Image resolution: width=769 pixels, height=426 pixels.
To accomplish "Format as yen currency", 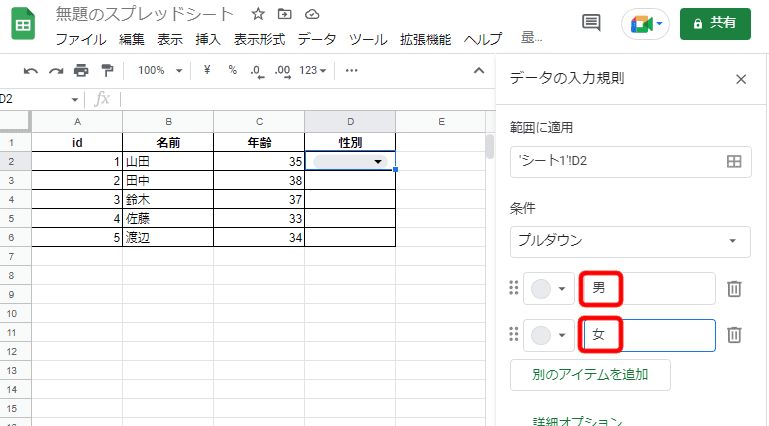I will pos(207,70).
